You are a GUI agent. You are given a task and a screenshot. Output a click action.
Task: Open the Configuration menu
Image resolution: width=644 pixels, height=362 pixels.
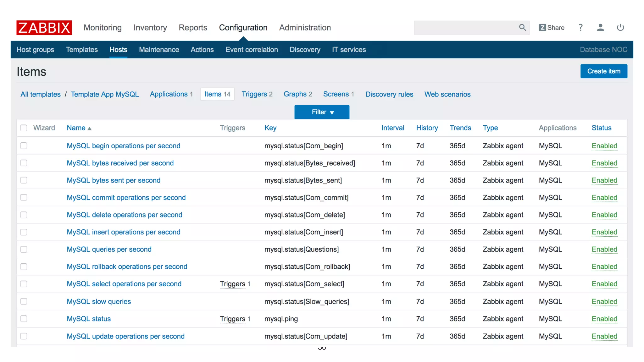click(243, 28)
